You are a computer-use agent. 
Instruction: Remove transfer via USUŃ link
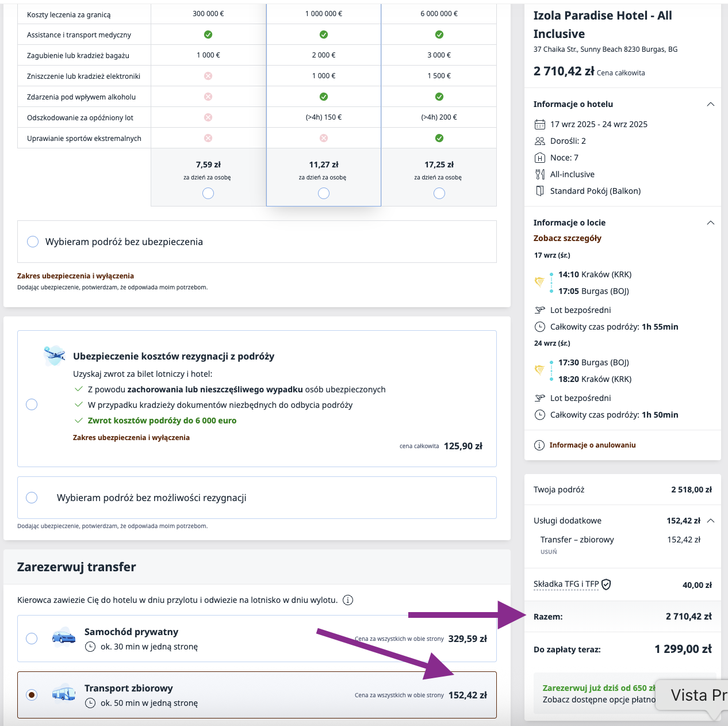[549, 552]
